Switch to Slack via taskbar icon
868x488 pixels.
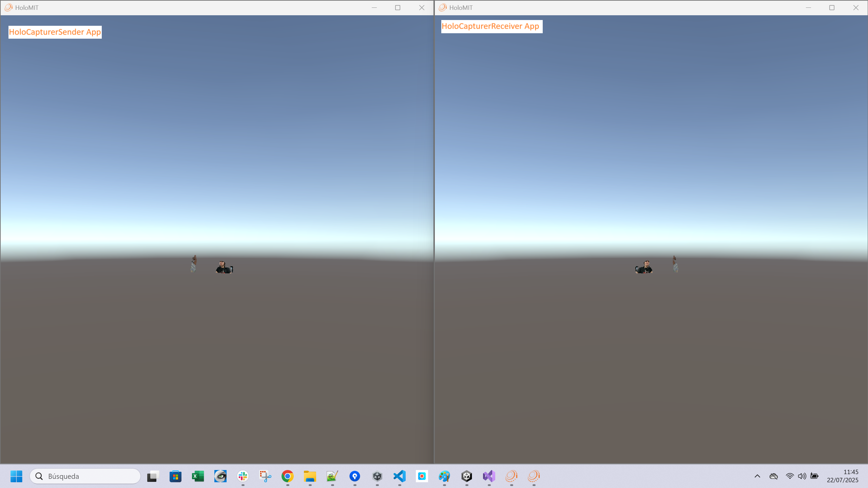(x=243, y=476)
